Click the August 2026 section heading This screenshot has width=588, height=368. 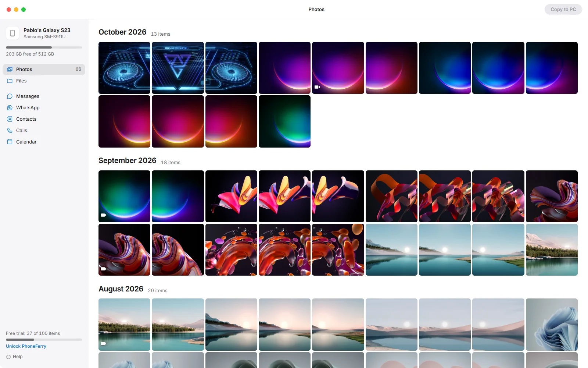[x=121, y=289]
